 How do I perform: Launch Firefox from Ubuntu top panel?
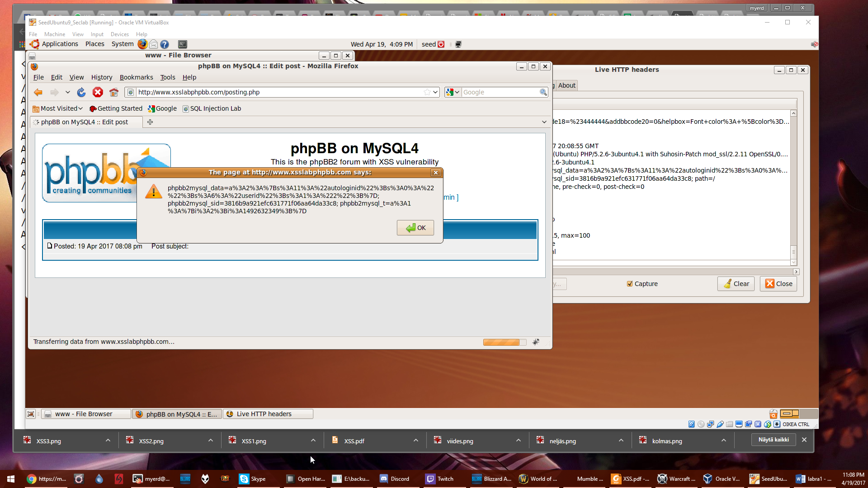[x=142, y=44]
